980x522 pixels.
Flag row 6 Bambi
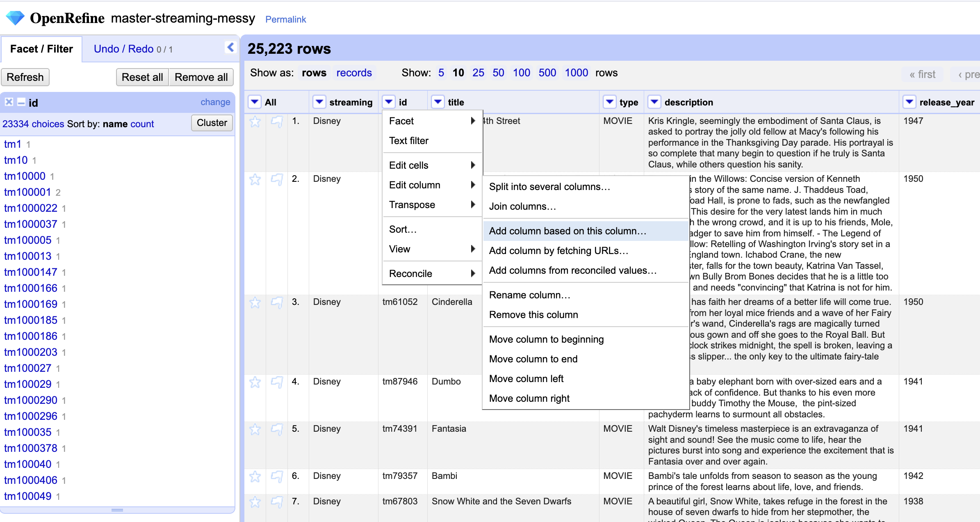[277, 476]
